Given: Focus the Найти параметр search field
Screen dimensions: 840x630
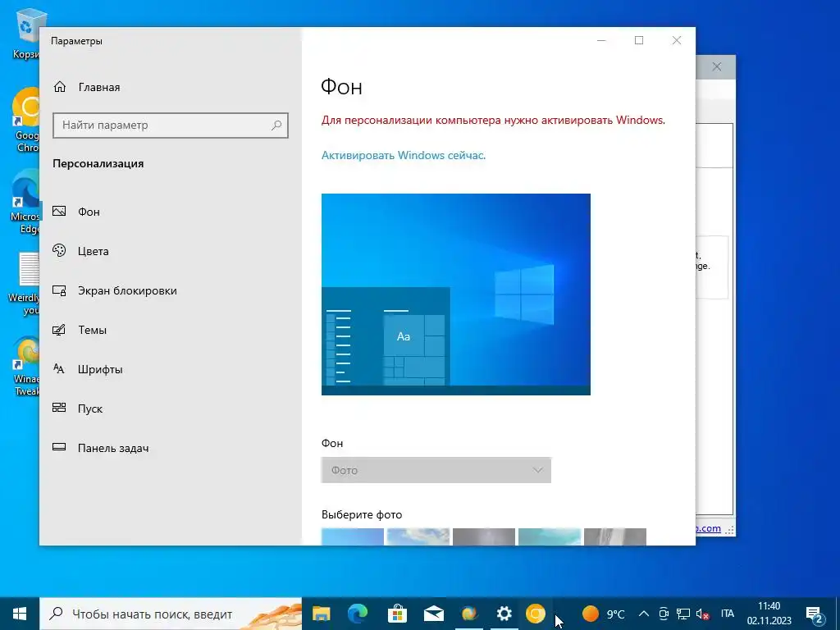Looking at the screenshot, I should point(171,126).
